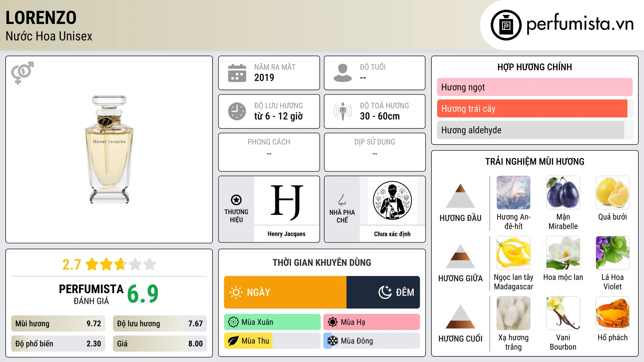Screen dimensions: 644x362
Task: Click the nose icon above Nhà Pha Chế
Action: click(x=342, y=200)
